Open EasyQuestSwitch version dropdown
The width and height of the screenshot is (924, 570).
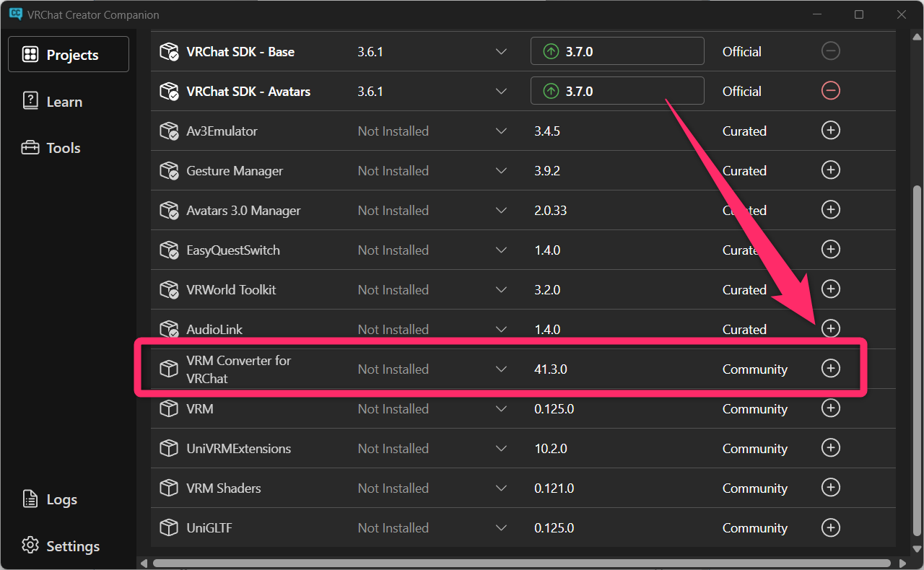tap(501, 250)
